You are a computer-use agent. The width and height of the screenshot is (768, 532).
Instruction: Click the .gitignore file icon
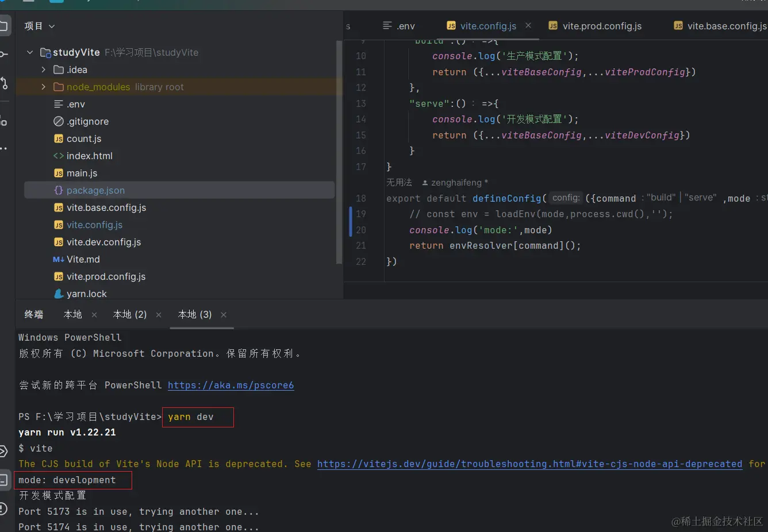coord(58,121)
